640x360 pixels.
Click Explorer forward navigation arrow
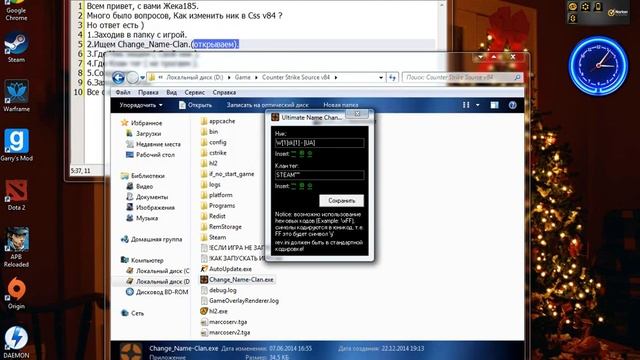133,78
